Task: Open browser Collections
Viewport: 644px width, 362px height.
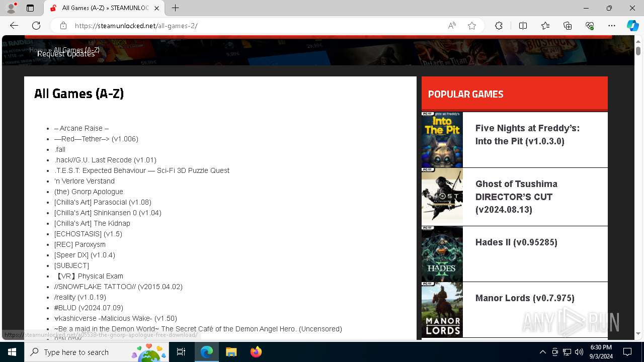Action: [568, 26]
